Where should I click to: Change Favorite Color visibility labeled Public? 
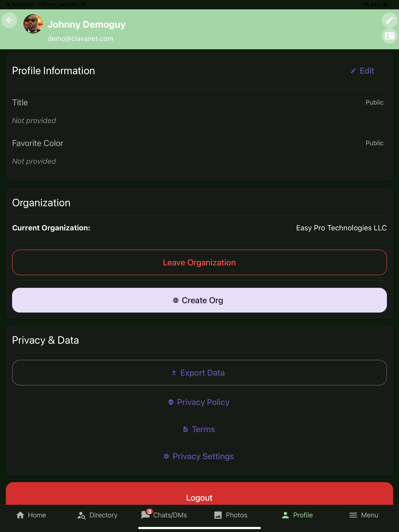(374, 143)
